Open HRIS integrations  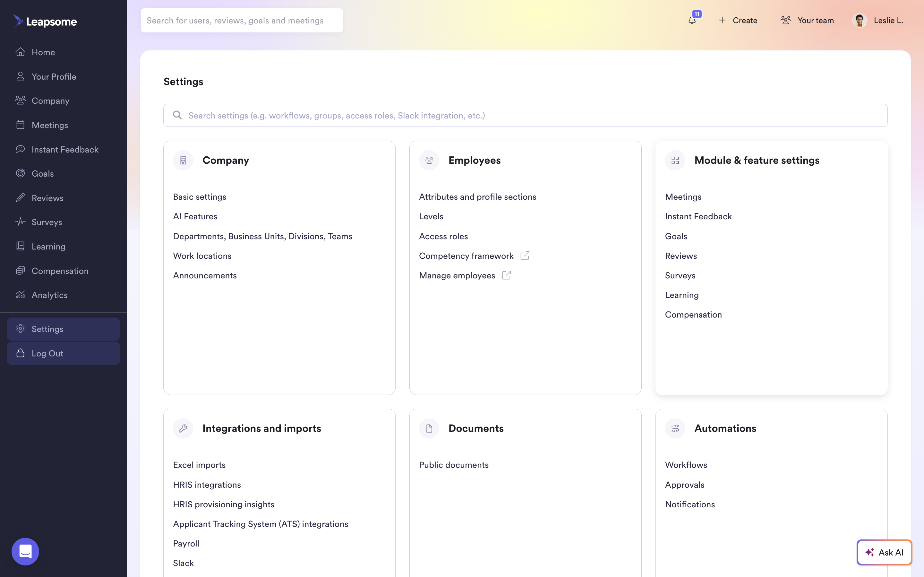207,485
